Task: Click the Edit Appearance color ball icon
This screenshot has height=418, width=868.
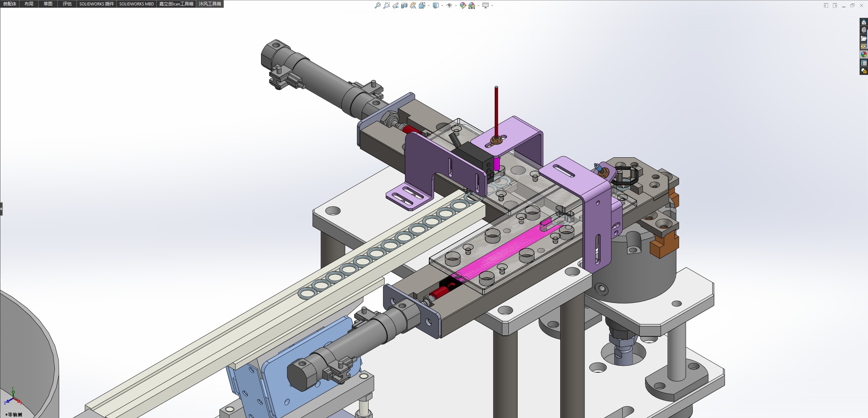Action: [x=463, y=5]
